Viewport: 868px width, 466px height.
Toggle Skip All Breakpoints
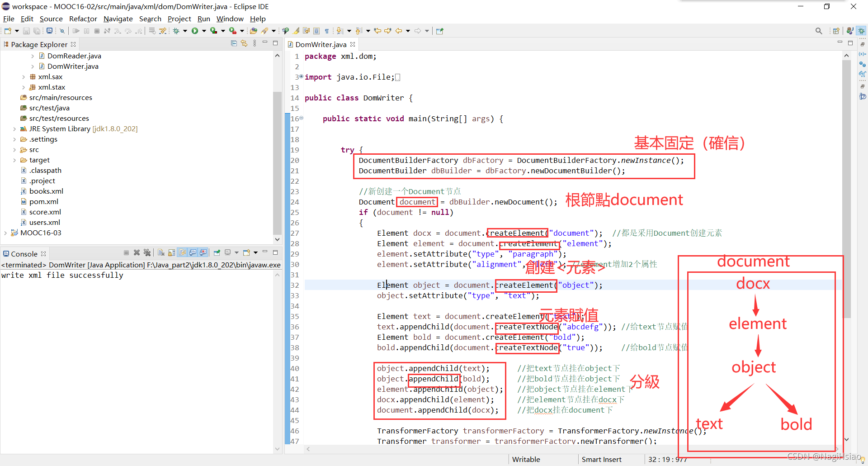(x=62, y=31)
